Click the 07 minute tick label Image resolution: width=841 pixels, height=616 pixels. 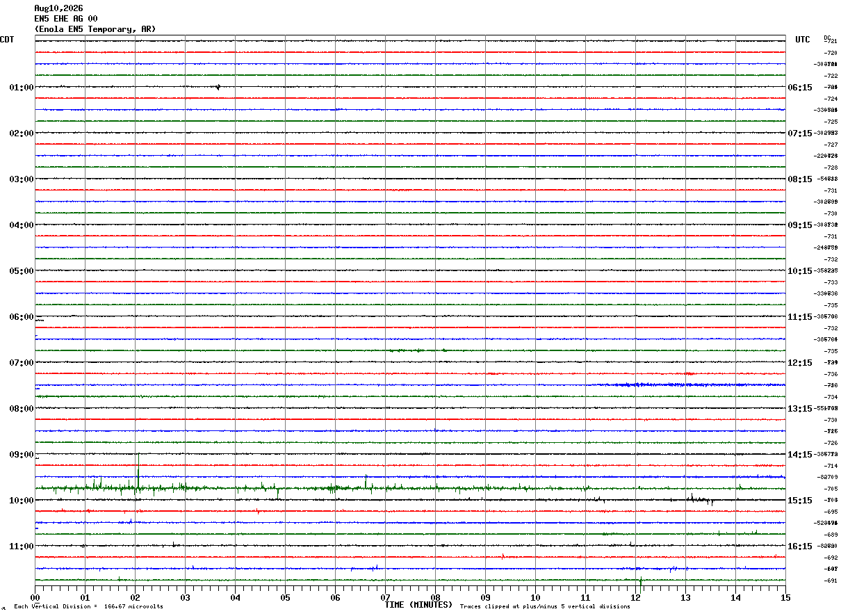385,597
